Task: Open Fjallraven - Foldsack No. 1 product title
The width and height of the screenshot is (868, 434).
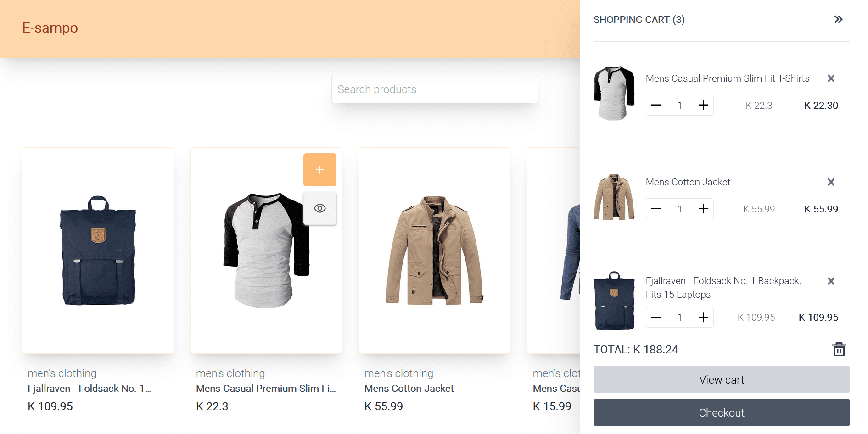Action: click(89, 389)
